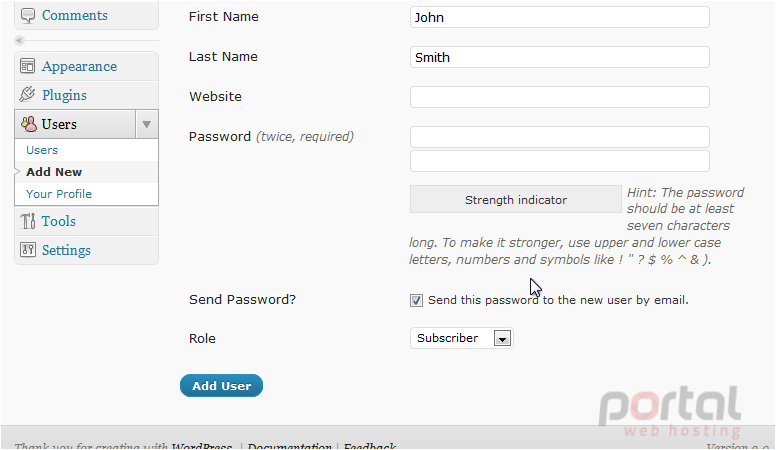The image size is (776, 450).
Task: Click the first Password field
Action: point(560,137)
